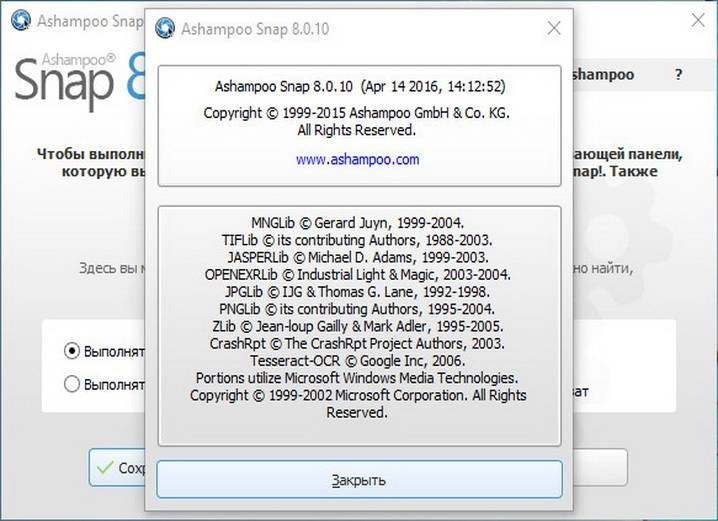
Task: Click the 'ZLib © Jean-loup Gailly' line
Action: pos(358,326)
